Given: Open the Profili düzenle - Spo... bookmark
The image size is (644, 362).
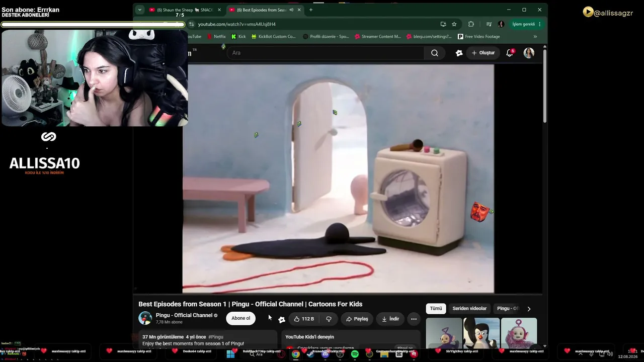Looking at the screenshot, I should [326, 37].
